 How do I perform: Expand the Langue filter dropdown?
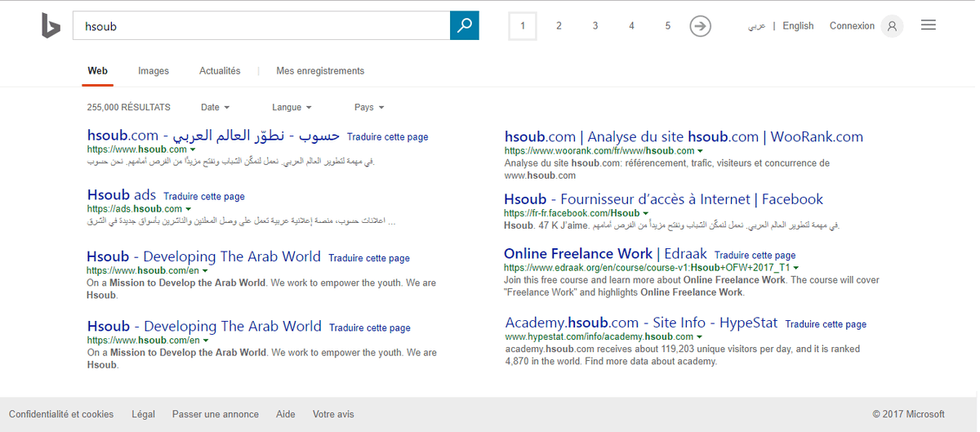coord(292,107)
